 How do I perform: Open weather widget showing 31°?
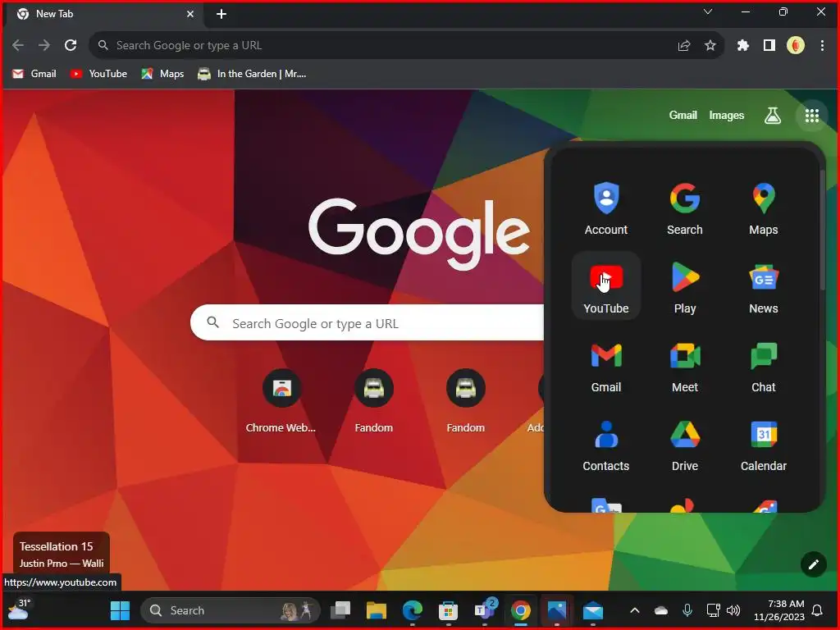[x=18, y=610]
